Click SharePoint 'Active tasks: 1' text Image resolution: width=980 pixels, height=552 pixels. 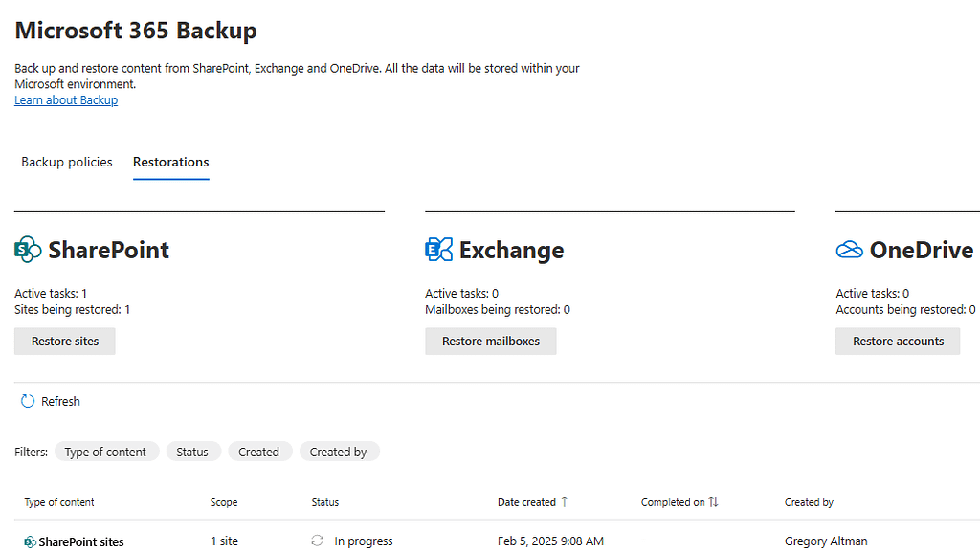click(x=51, y=293)
